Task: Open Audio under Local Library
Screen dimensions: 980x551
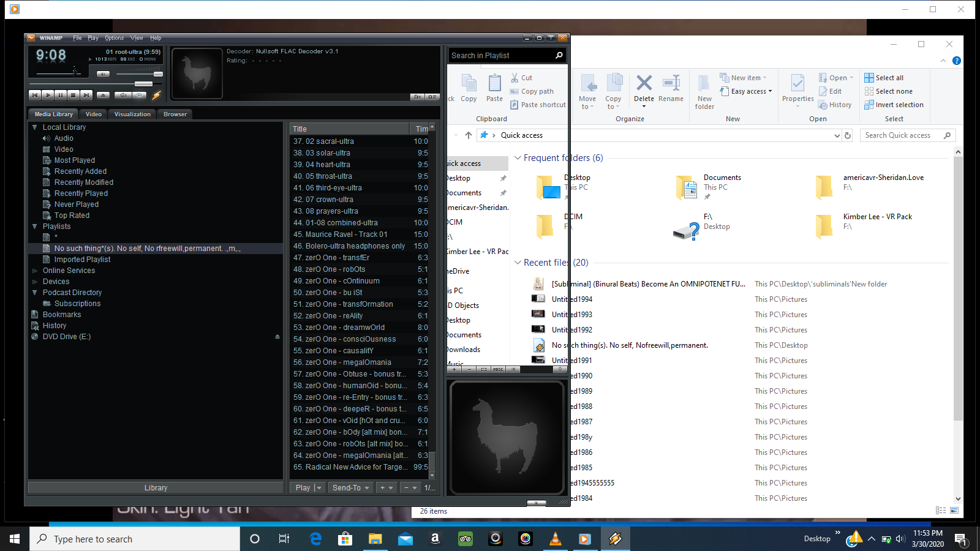Action: point(64,138)
